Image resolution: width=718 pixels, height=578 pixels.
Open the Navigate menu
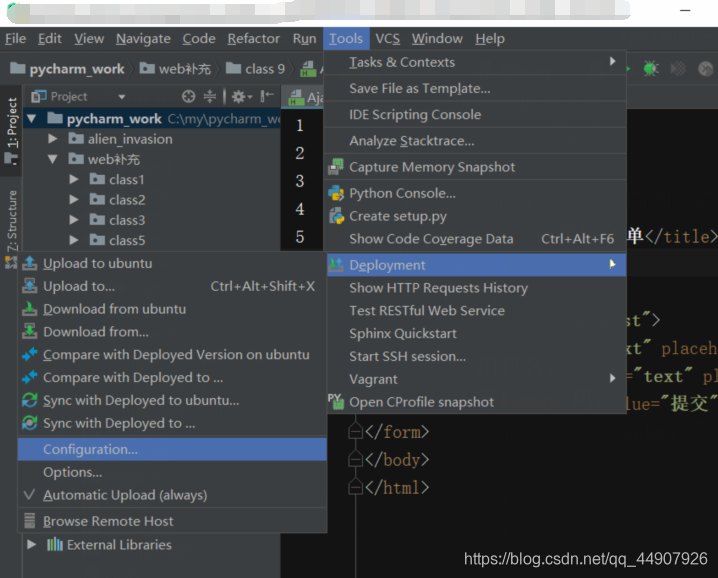pyautogui.click(x=143, y=38)
